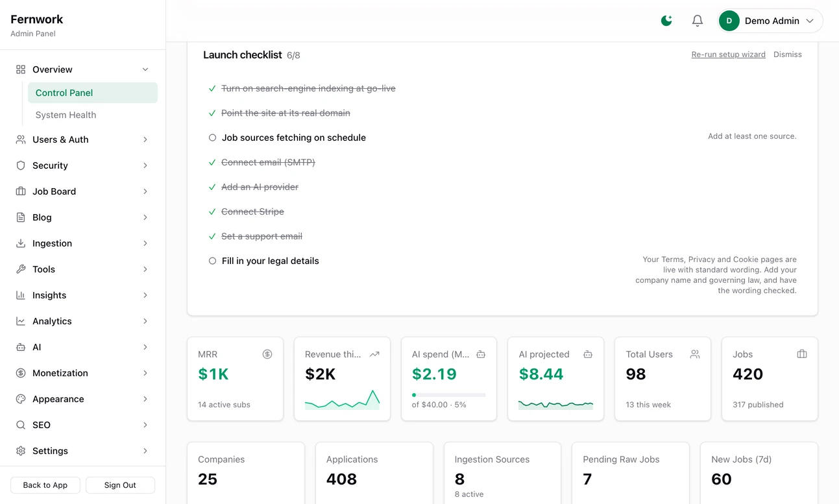Expand the Settings chevron

tap(145, 451)
